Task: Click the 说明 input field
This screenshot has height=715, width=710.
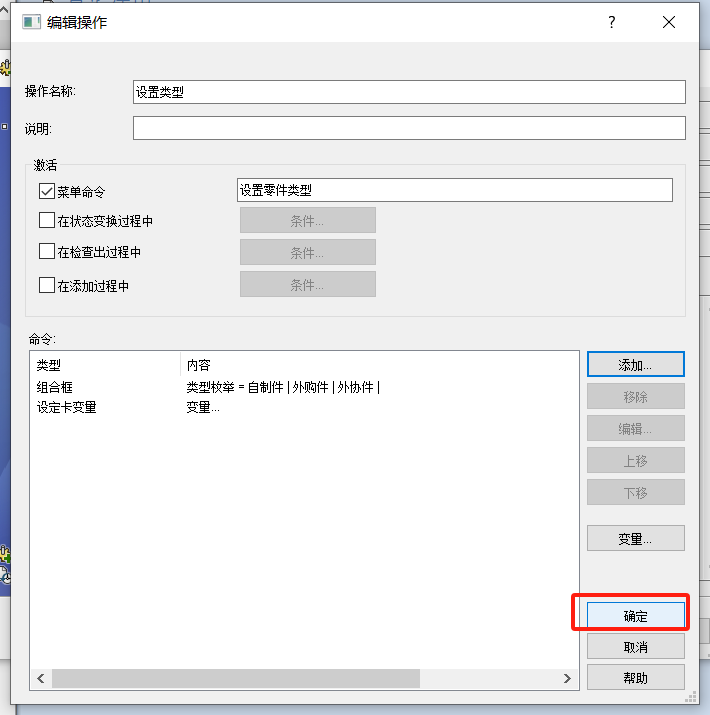Action: [x=408, y=128]
